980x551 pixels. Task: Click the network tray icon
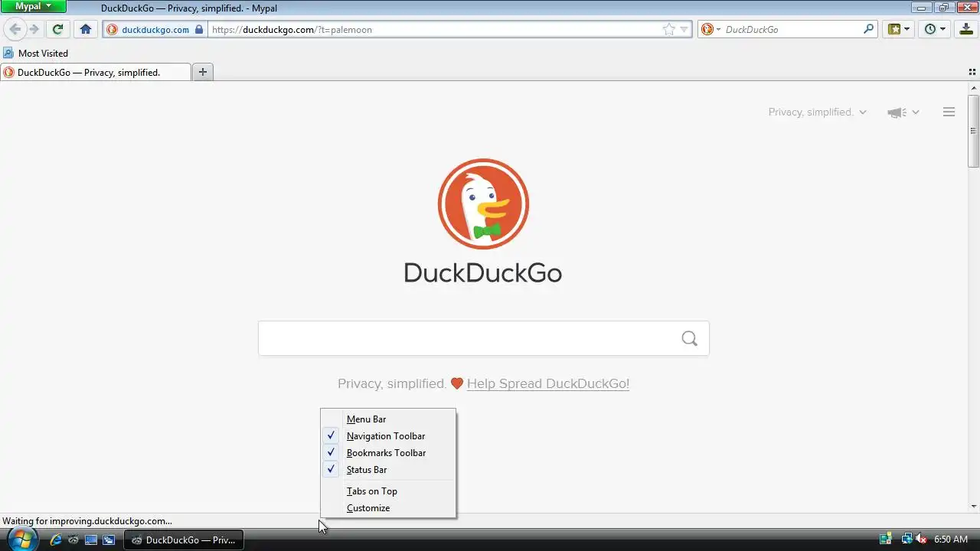pos(906,540)
